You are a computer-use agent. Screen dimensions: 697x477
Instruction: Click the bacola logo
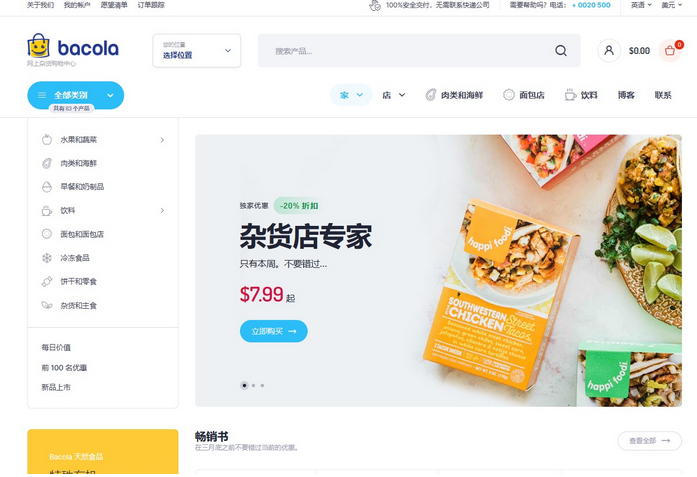pyautogui.click(x=73, y=47)
